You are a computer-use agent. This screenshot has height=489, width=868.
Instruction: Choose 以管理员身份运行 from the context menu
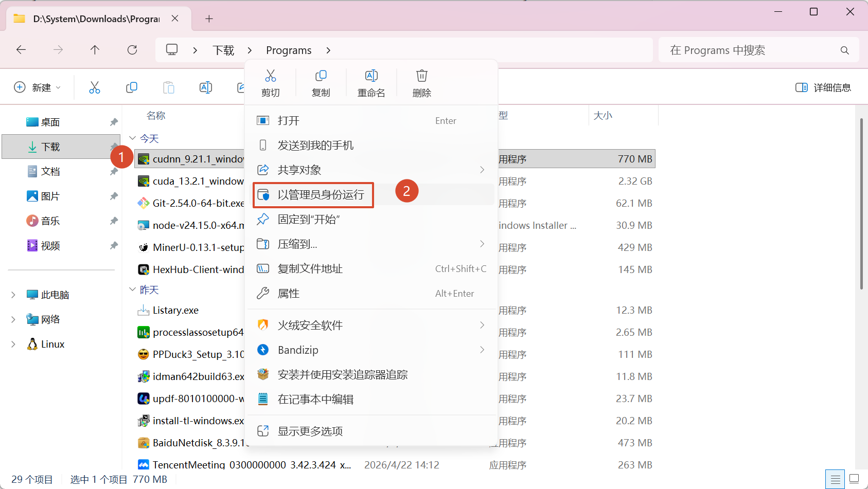(x=321, y=195)
